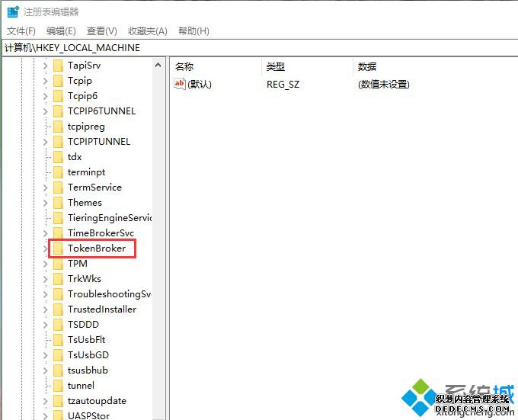Expand the tsusbhub key
The image size is (518, 420).
(45, 370)
